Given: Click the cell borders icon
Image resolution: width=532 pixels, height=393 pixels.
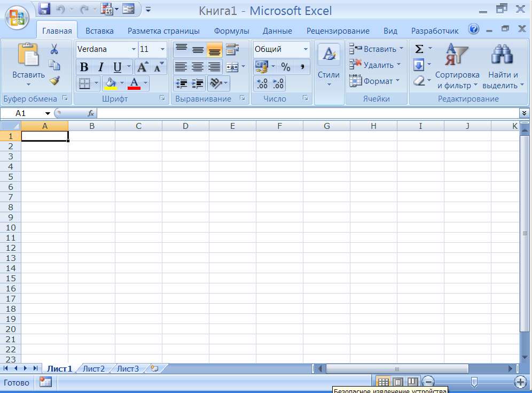Looking at the screenshot, I should 84,83.
